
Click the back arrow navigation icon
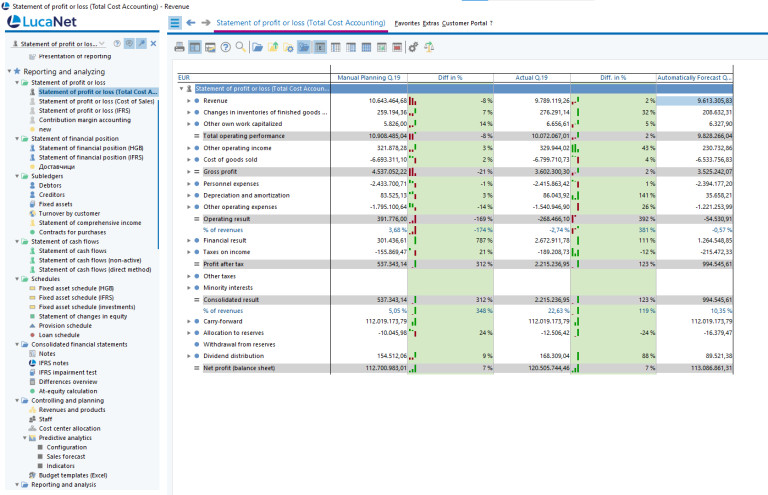[190, 22]
